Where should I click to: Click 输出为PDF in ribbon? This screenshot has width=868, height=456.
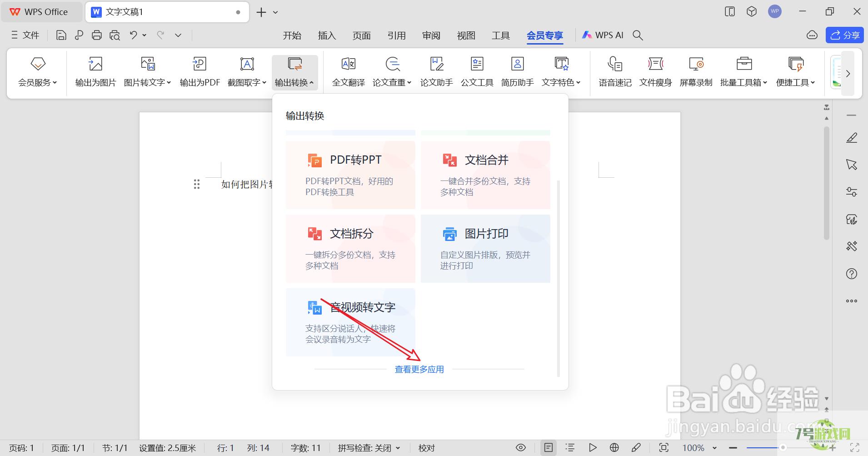point(200,72)
